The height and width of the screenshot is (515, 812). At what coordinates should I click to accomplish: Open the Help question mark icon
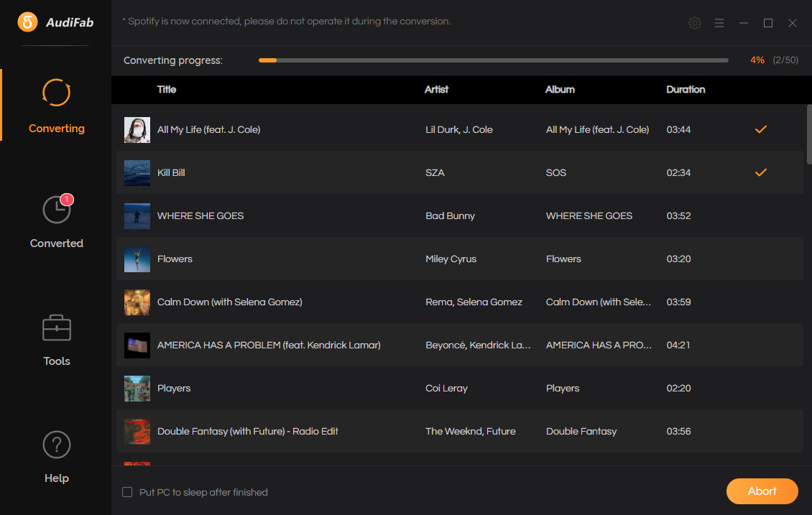[57, 445]
